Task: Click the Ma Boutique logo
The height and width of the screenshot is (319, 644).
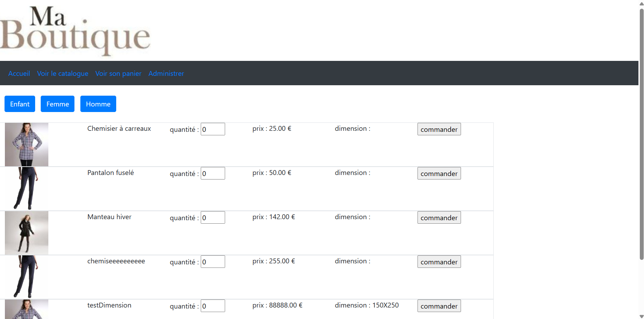Action: [75, 31]
